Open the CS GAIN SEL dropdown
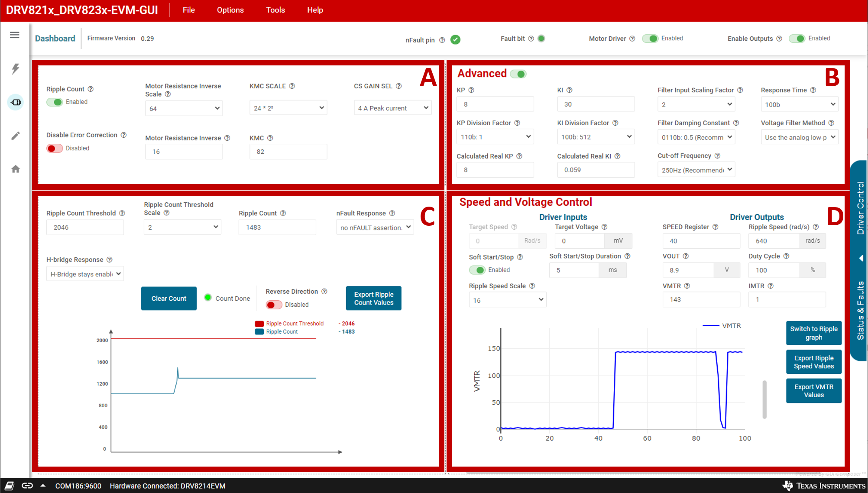The width and height of the screenshot is (868, 493). pos(393,108)
